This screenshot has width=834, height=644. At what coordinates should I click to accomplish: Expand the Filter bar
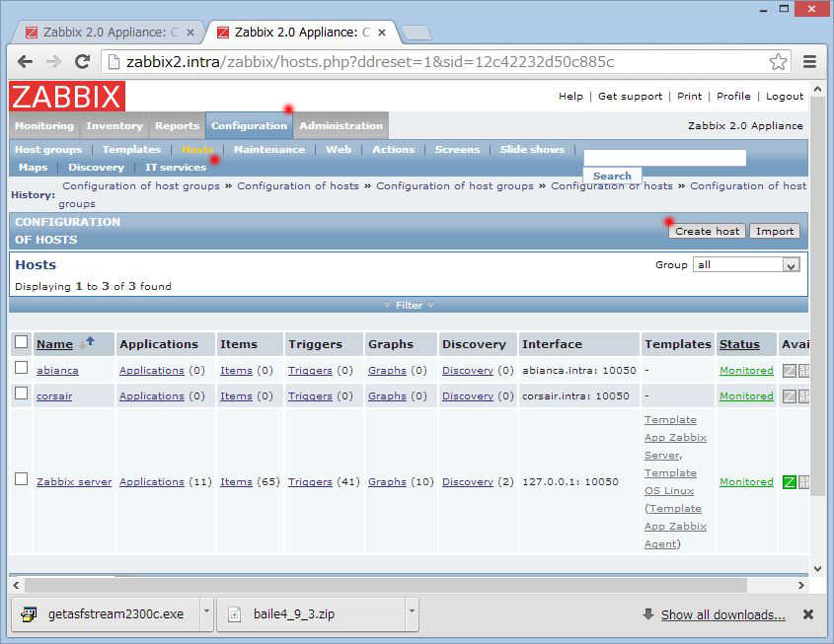[x=409, y=305]
